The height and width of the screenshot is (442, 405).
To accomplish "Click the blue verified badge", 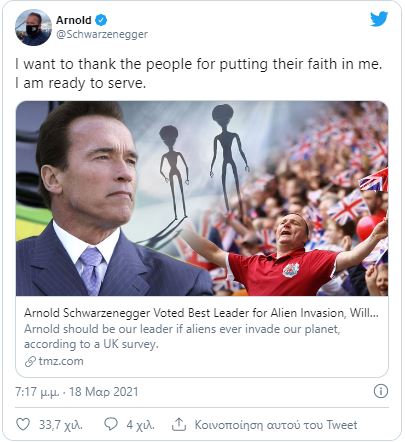I will [x=101, y=20].
